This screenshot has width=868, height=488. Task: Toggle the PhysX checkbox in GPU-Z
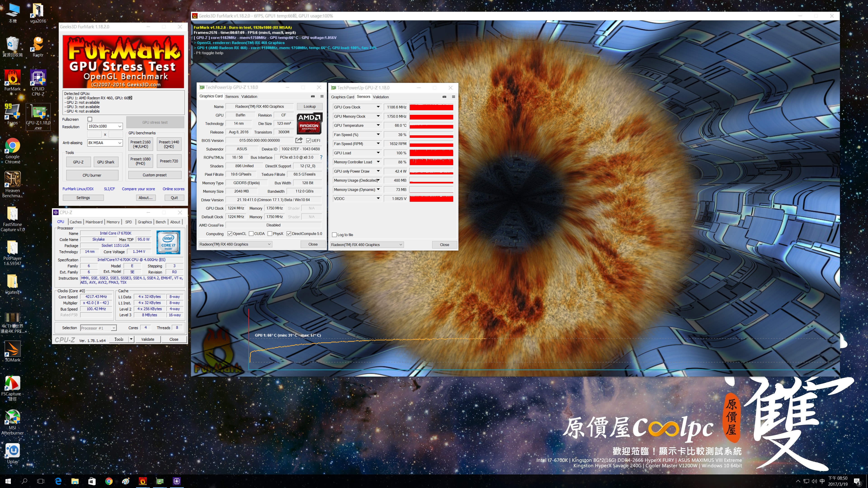270,234
